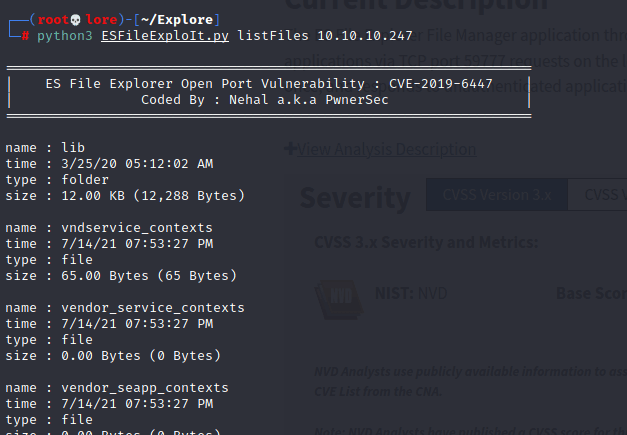Click the IP address 10.10.10.247
627x435 pixels.
coord(365,36)
